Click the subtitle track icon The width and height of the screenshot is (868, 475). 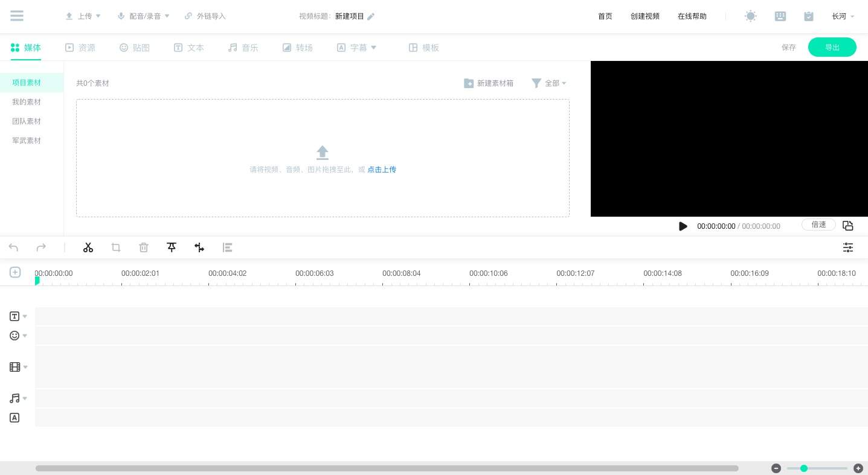14,418
